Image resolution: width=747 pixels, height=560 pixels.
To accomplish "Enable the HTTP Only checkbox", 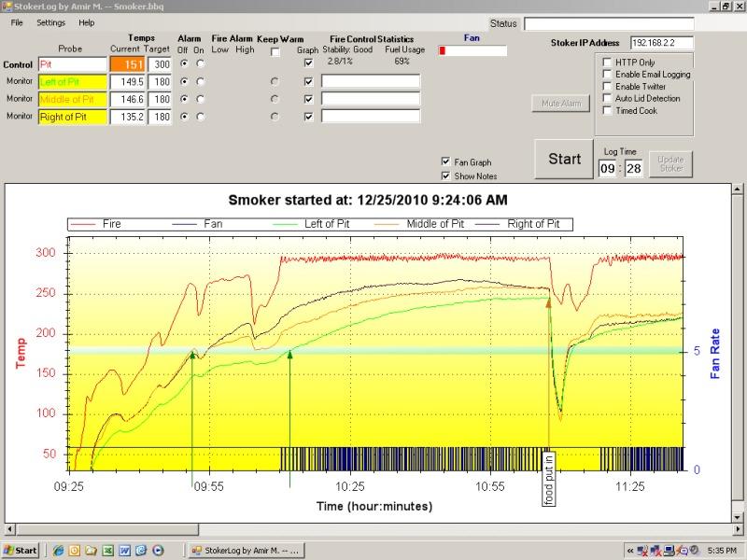I will (607, 63).
